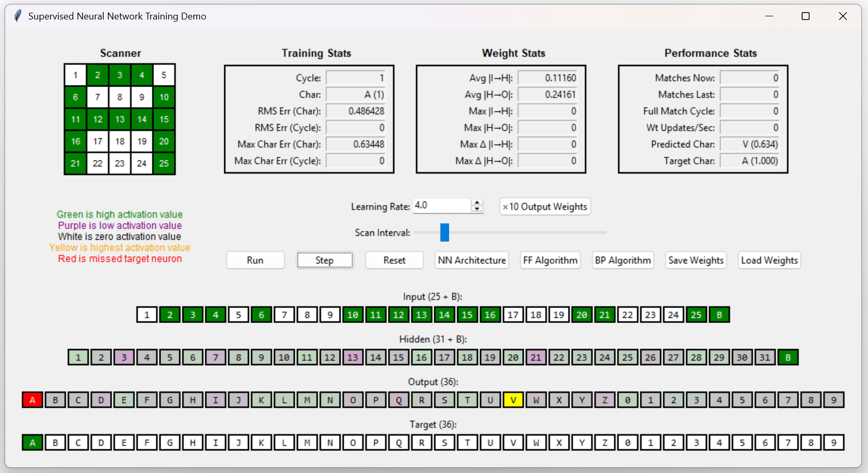Click input layer neuron 25
The image size is (868, 473).
[696, 315]
